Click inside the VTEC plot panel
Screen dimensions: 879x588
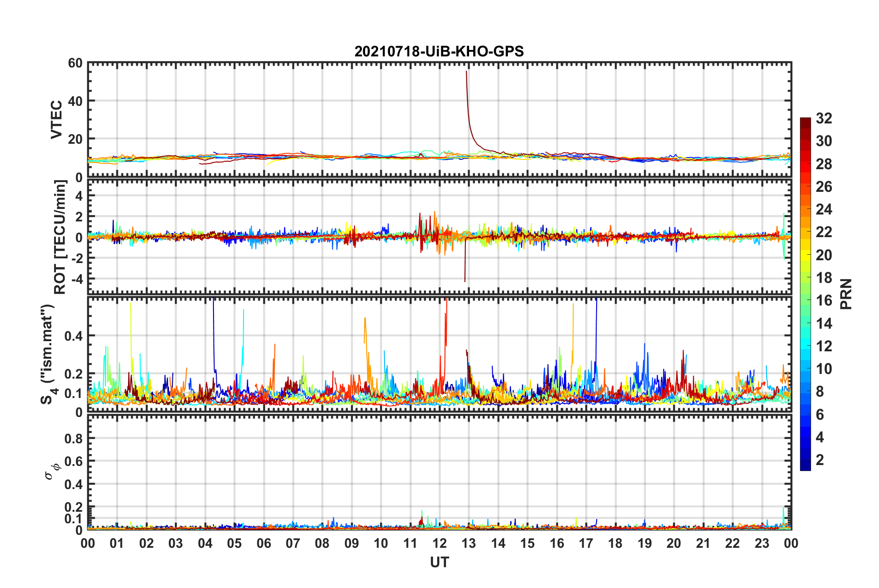point(439,120)
